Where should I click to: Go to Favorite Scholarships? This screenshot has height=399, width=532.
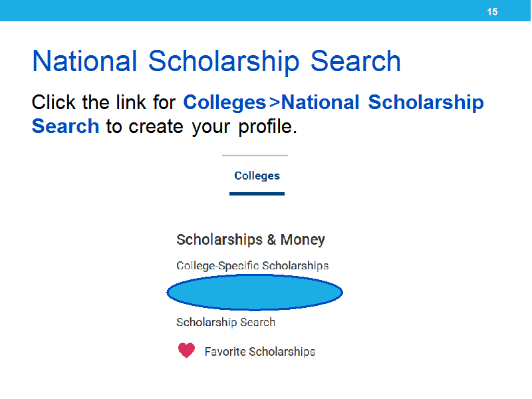tap(259, 352)
